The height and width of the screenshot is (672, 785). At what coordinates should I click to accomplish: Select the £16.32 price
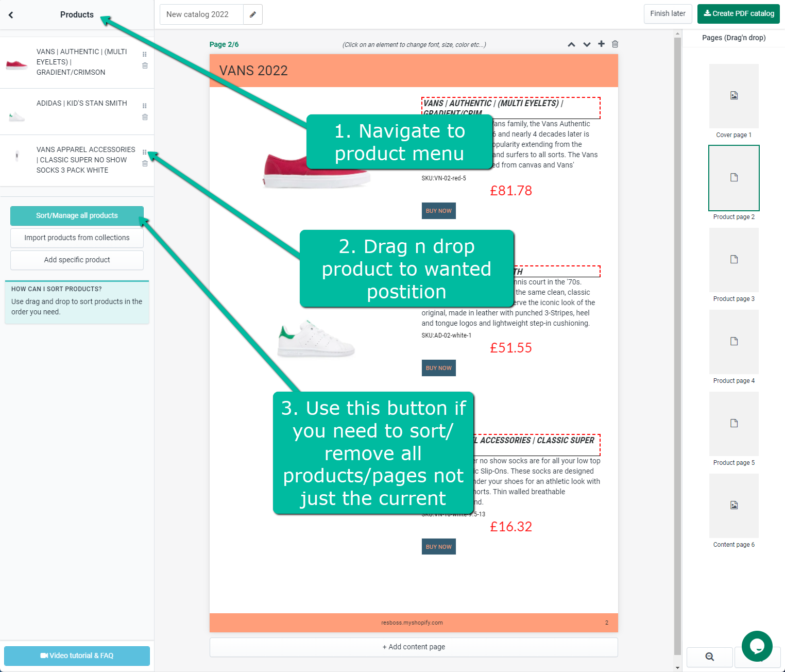tap(511, 527)
